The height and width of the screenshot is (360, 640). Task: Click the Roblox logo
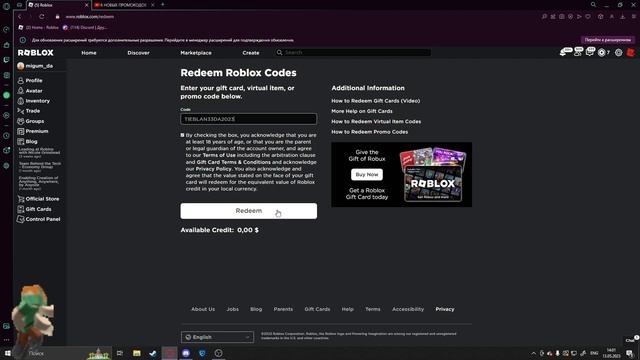(x=36, y=53)
